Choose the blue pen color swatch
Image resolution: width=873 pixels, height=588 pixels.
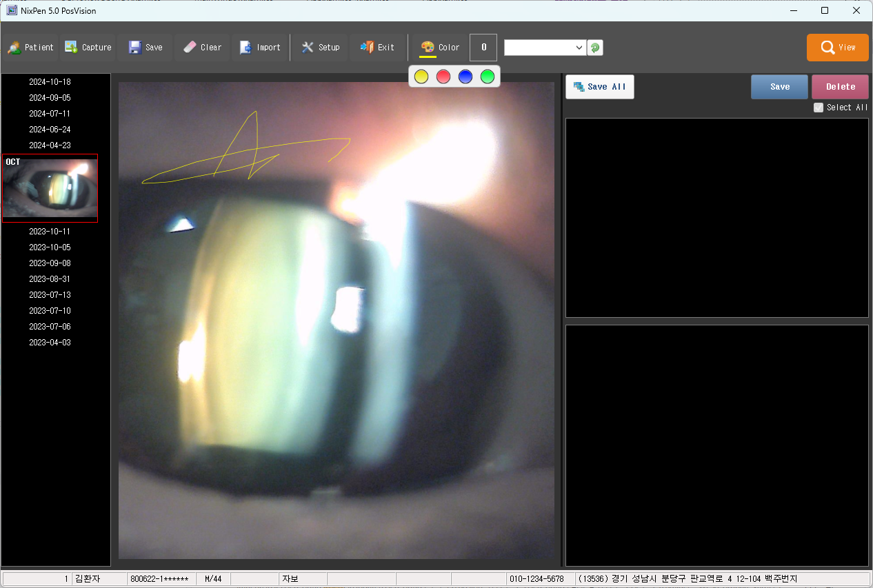click(x=465, y=77)
